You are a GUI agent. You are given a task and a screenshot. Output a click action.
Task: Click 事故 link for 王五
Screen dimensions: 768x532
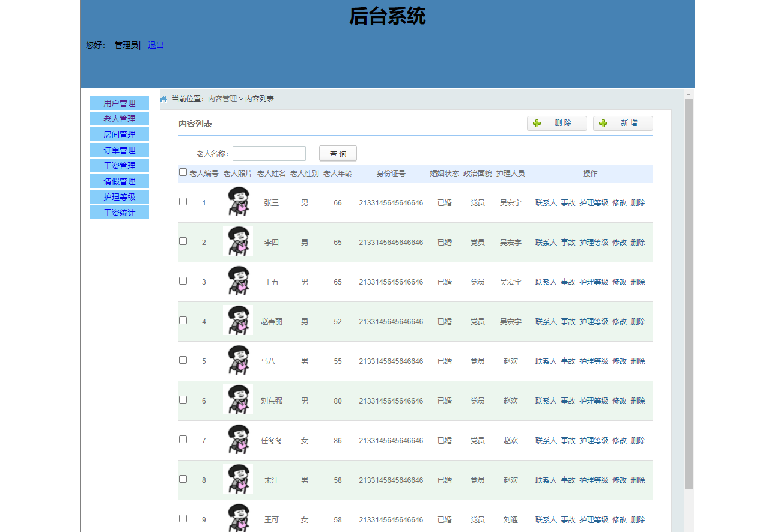coord(568,282)
